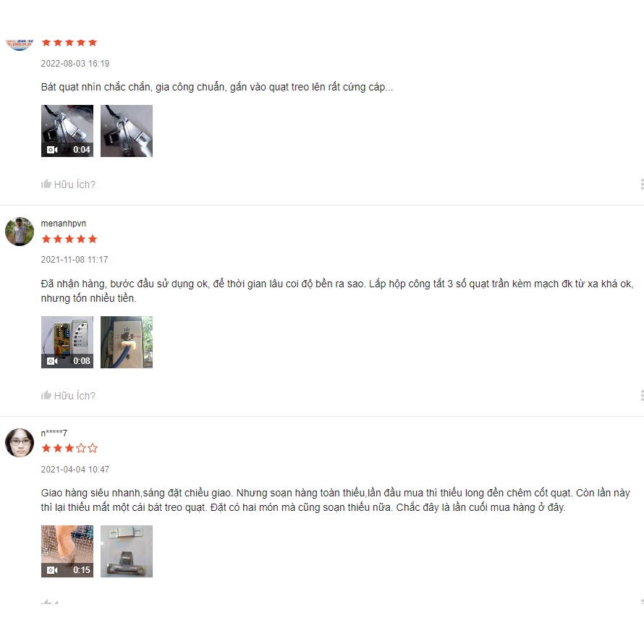
Task: Open the wall switch photo thumbnail
Action: pyautogui.click(x=127, y=342)
